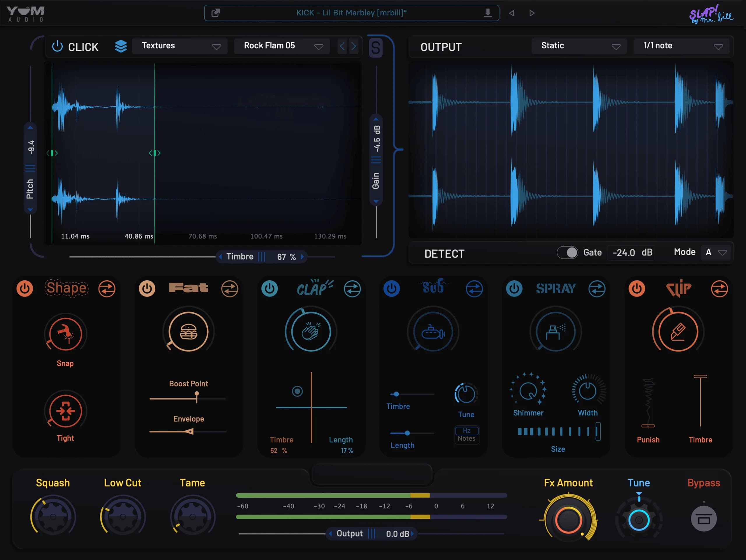The width and height of the screenshot is (746, 560).
Task: Click the Spray module swap arrows icon
Action: (597, 289)
